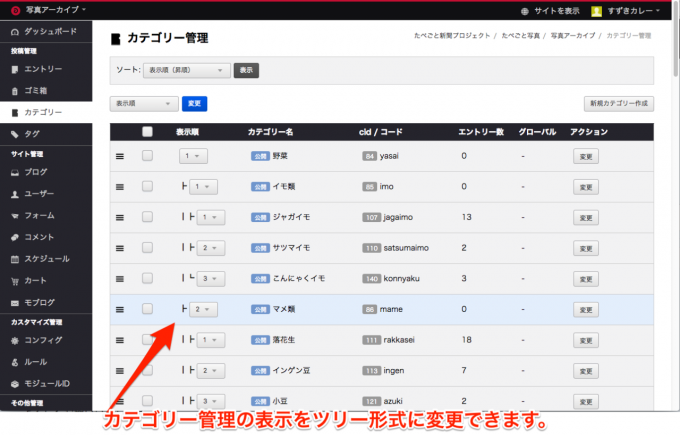Open the order number dropdown for サツマイモ

tap(213, 248)
